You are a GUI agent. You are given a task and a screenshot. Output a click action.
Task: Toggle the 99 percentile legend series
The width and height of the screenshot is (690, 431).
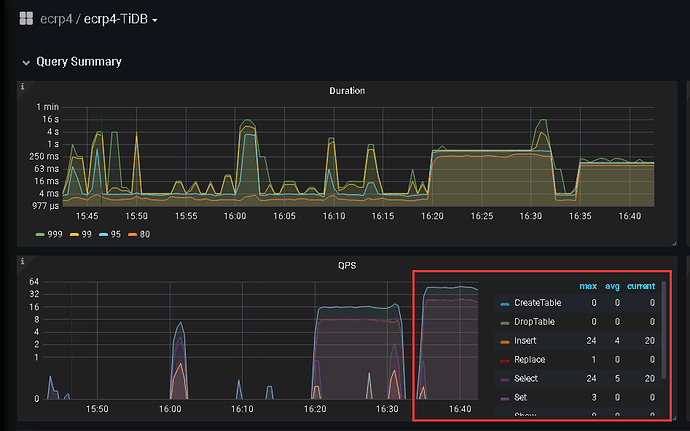point(80,234)
